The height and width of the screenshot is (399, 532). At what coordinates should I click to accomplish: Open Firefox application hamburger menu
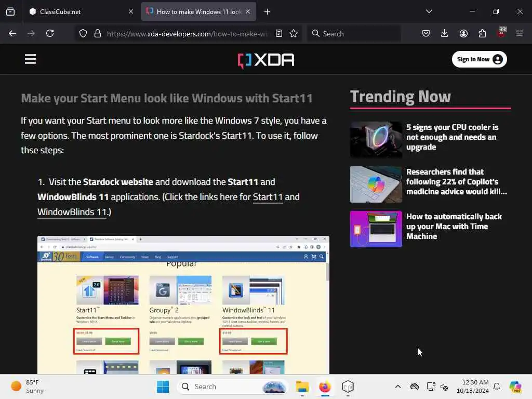(520, 33)
